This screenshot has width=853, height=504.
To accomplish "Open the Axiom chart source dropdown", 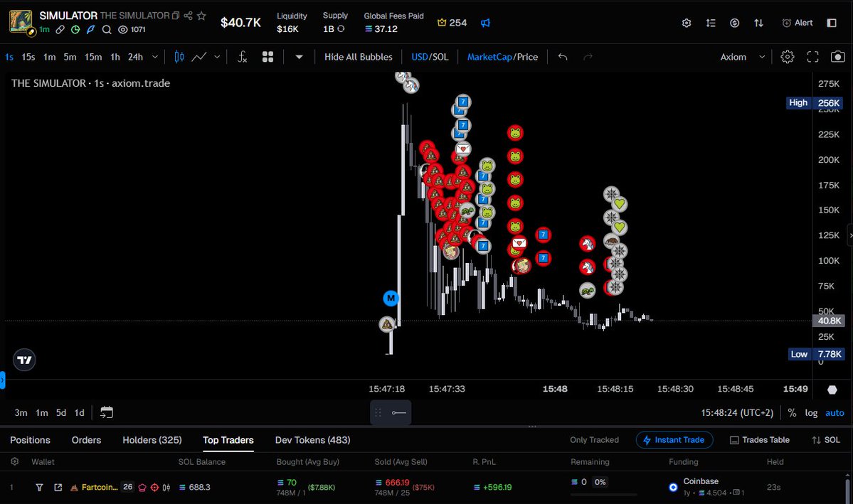I will click(x=743, y=57).
